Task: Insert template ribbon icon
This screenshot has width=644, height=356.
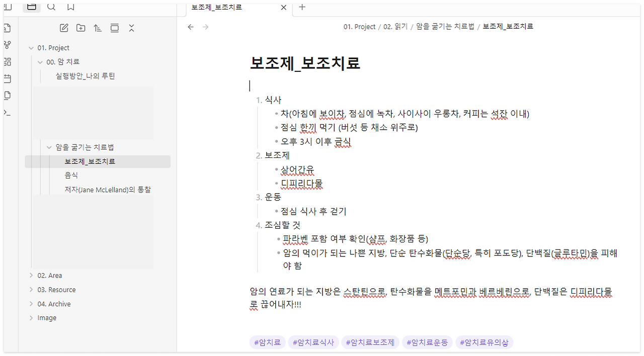Action: pos(7,96)
